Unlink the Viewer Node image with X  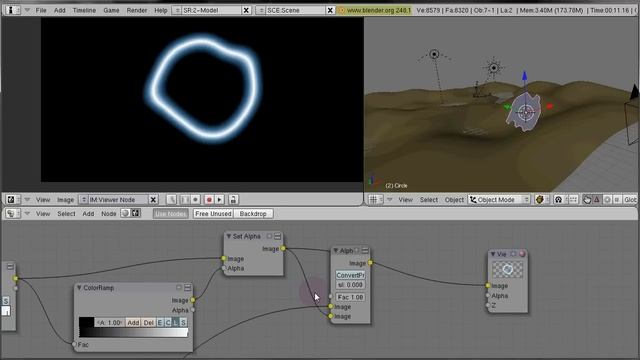pos(153,200)
